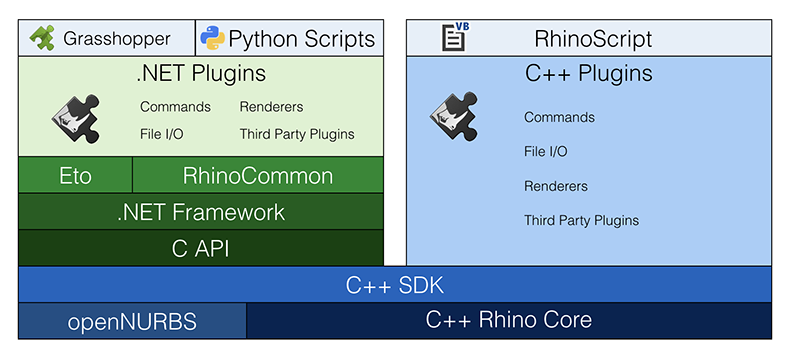Click the C++ Rhino Core block
The width and height of the screenshot is (790, 361).
pyautogui.click(x=509, y=321)
